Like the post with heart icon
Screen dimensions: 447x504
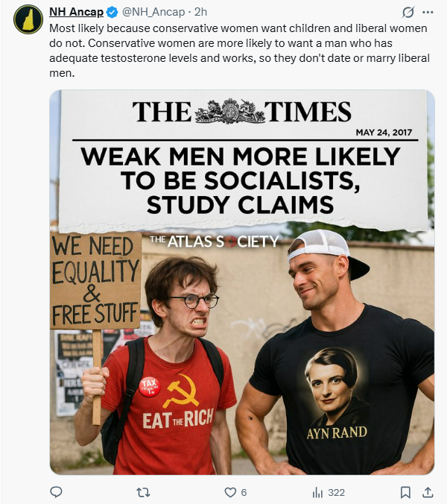(x=230, y=492)
